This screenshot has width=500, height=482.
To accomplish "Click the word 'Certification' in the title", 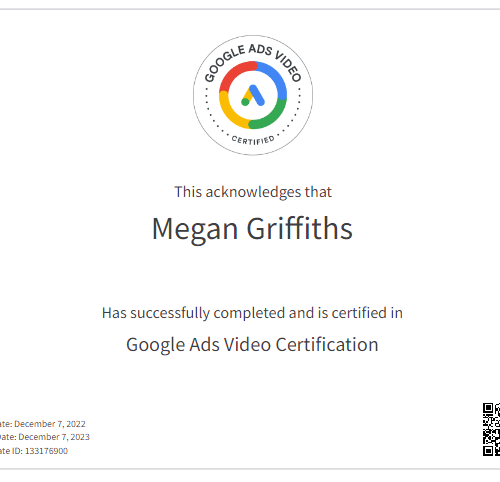I will (x=327, y=344).
